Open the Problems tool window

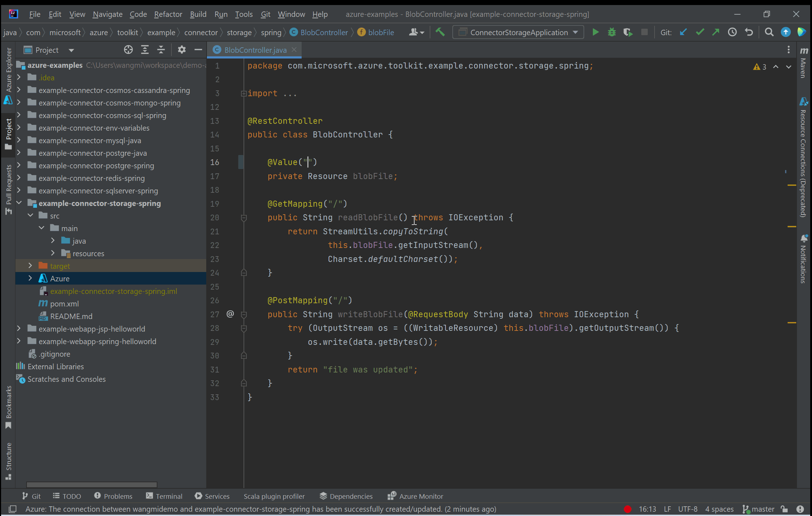click(x=113, y=496)
